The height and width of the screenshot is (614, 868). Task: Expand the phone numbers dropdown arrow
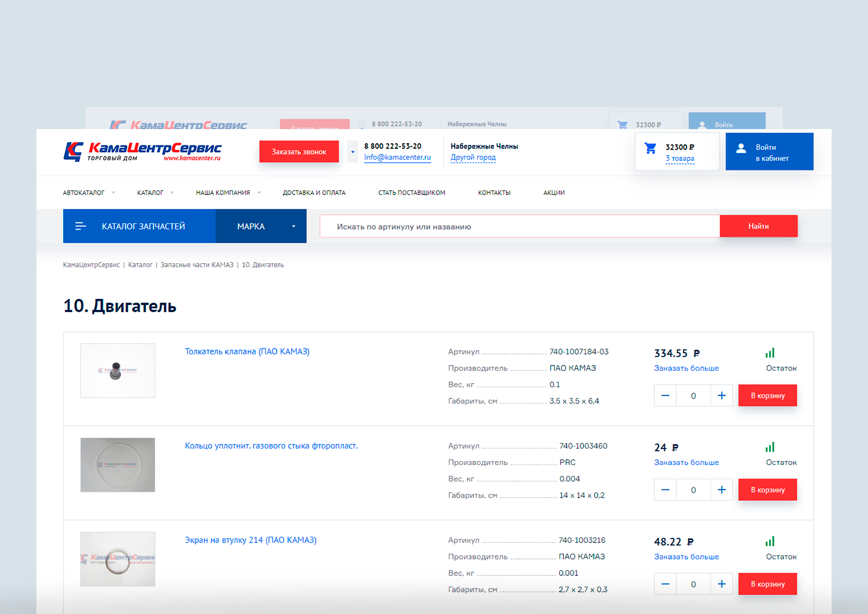click(x=352, y=152)
